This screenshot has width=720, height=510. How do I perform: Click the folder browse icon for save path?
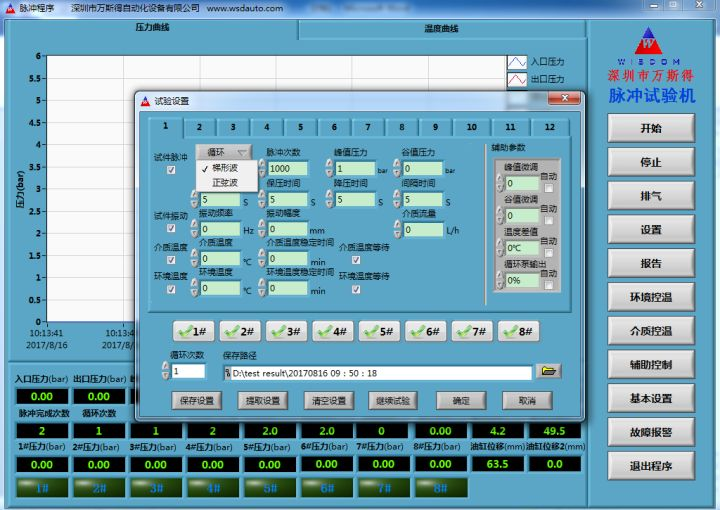[x=548, y=370]
